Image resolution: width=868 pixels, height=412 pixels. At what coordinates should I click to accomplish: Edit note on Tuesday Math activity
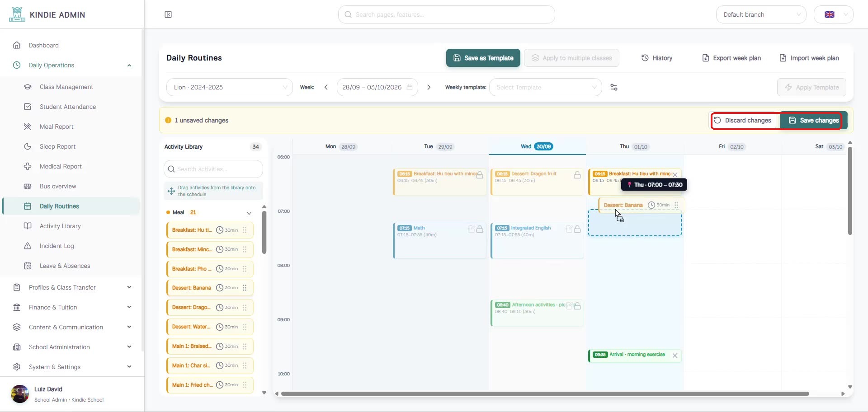point(472,229)
